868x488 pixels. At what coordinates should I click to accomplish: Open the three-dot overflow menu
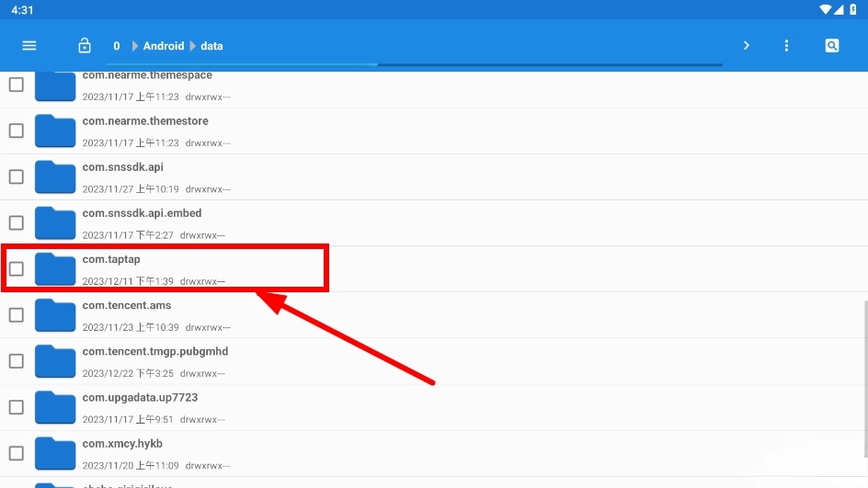coord(786,46)
